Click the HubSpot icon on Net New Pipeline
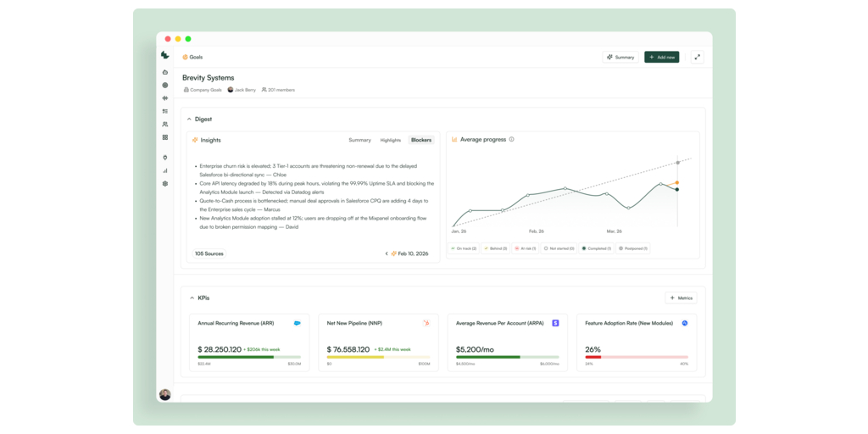The height and width of the screenshot is (434, 868). tap(426, 323)
